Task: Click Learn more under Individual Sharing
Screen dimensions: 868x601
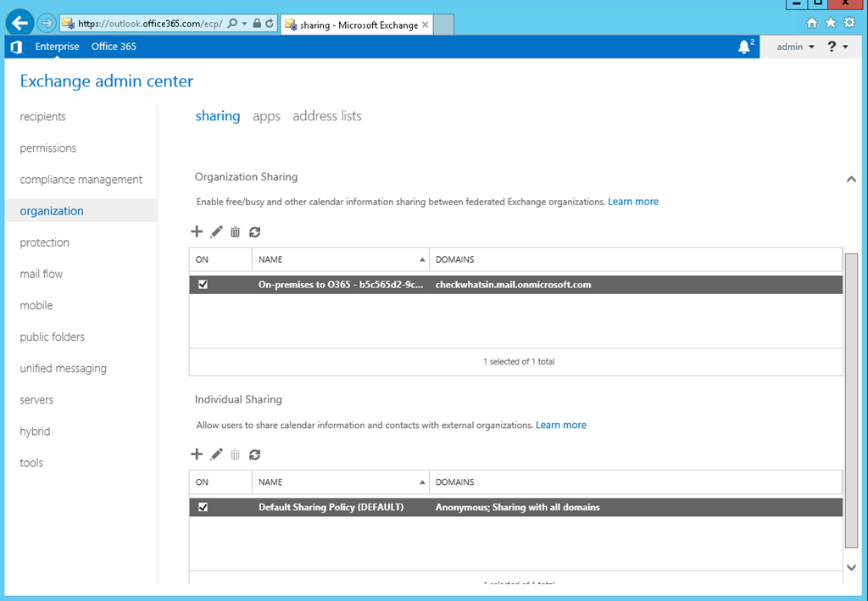Action: tap(561, 425)
